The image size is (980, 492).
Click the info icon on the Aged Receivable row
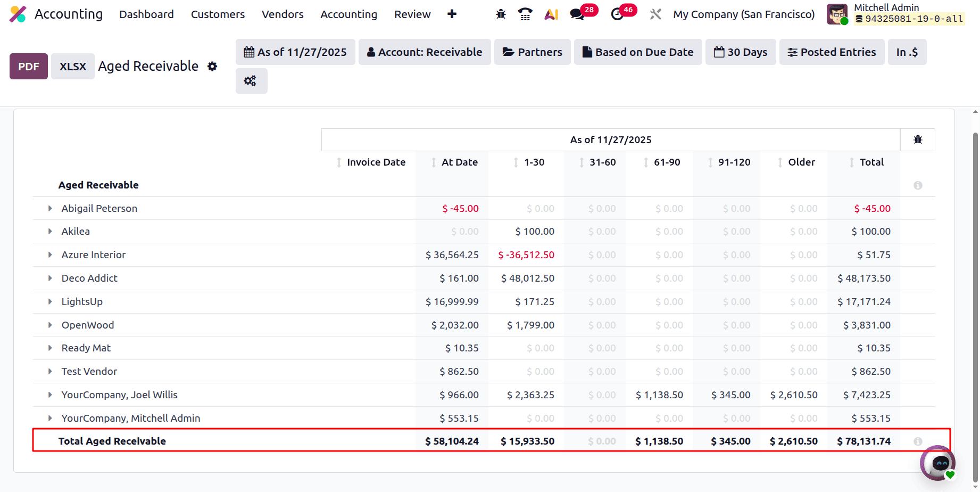coord(918,185)
